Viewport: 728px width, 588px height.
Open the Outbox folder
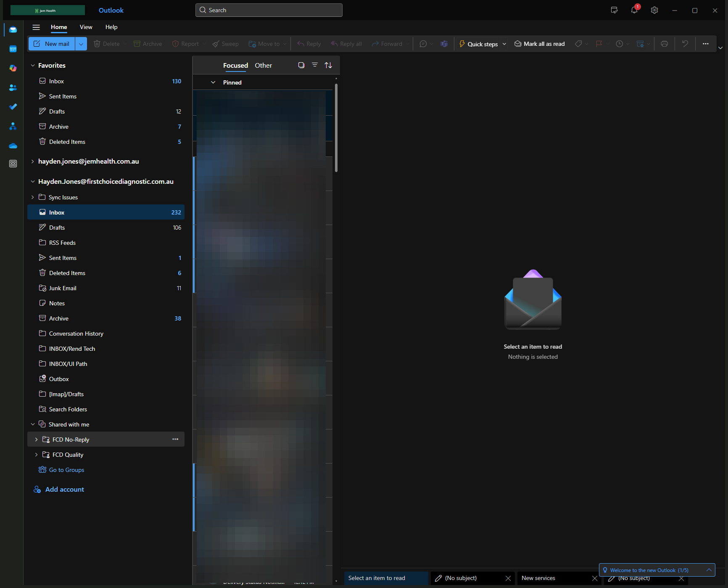(x=106, y=379)
